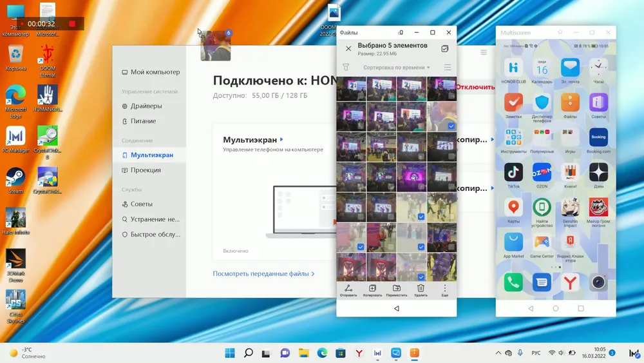The height and width of the screenshot is (363, 644).
Task: Click the Переместить move icon
Action: [396, 289]
